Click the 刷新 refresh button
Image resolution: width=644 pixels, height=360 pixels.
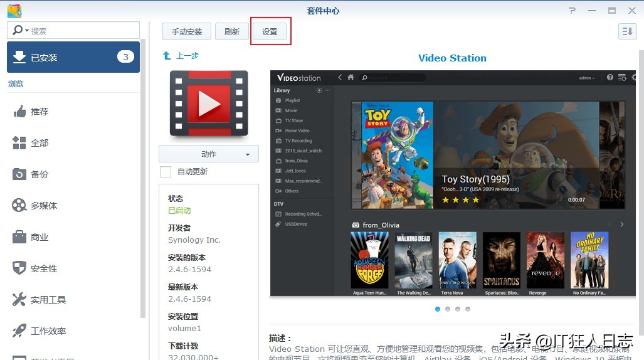tap(231, 31)
